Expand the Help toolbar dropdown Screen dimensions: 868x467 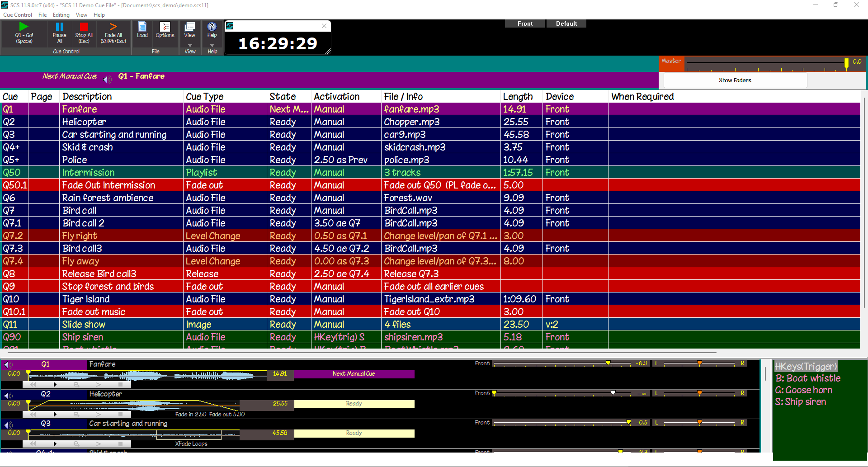tap(212, 46)
